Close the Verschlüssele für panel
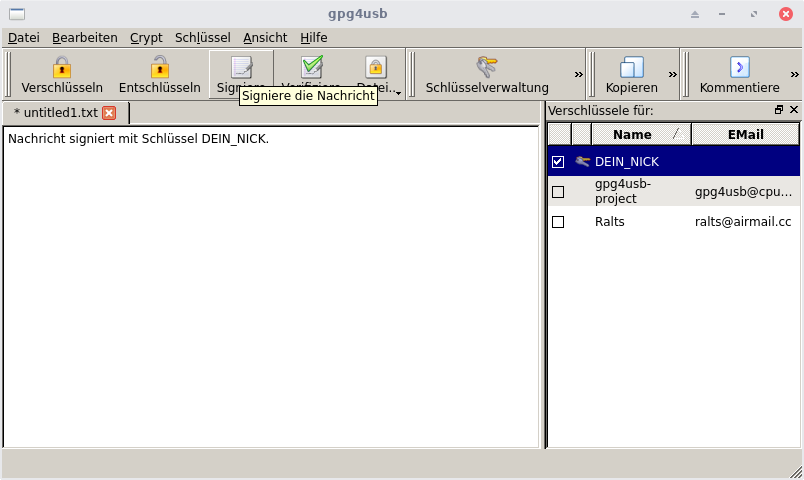Screen dimensions: 804x480 (794, 110)
